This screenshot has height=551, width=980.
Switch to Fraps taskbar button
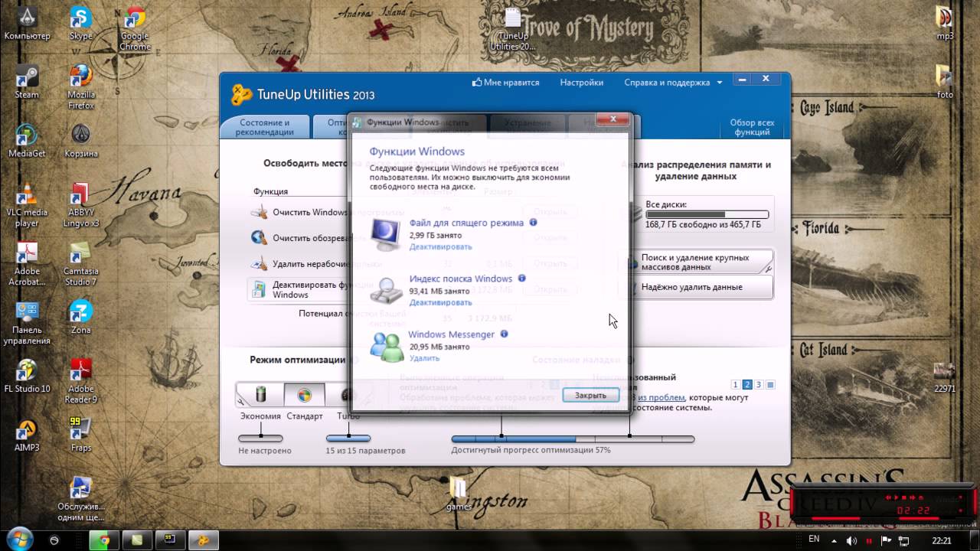[x=170, y=540]
